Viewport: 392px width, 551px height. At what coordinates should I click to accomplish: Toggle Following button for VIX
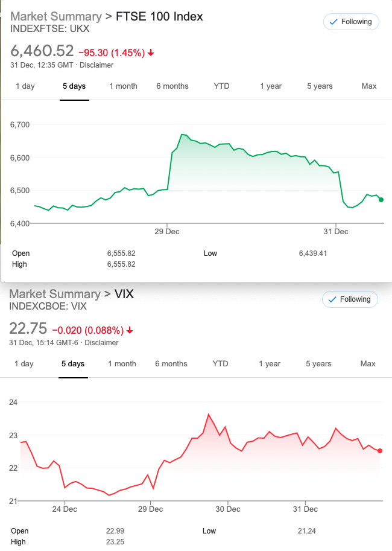point(350,299)
